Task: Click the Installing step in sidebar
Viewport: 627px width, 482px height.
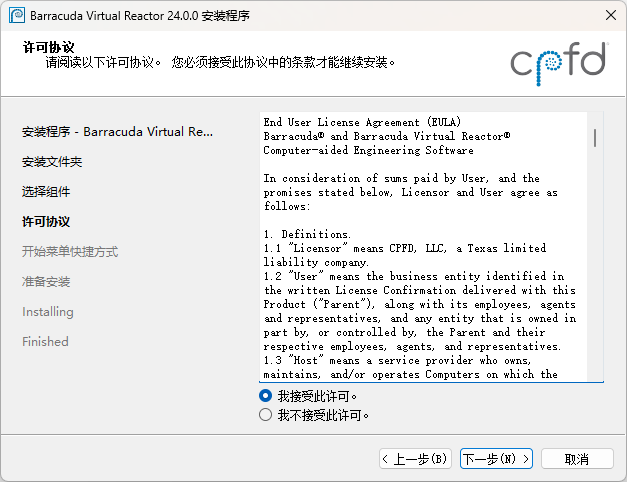Action: tap(48, 312)
